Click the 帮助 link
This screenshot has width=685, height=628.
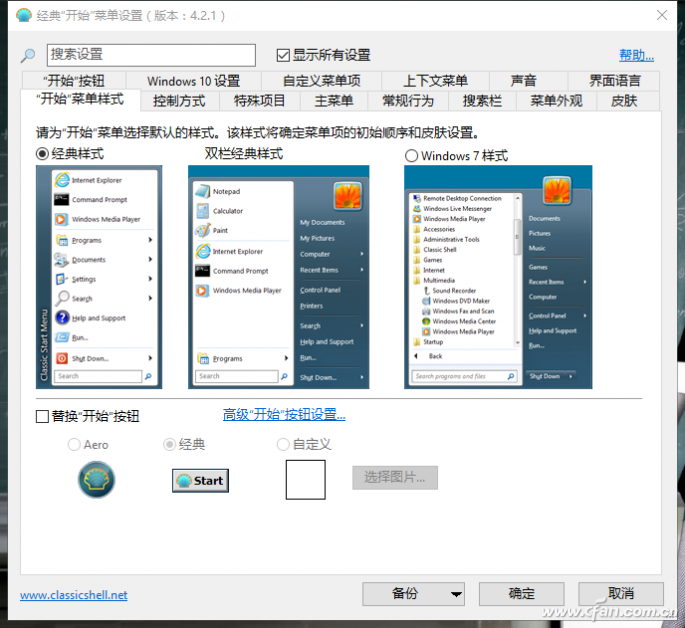(636, 56)
